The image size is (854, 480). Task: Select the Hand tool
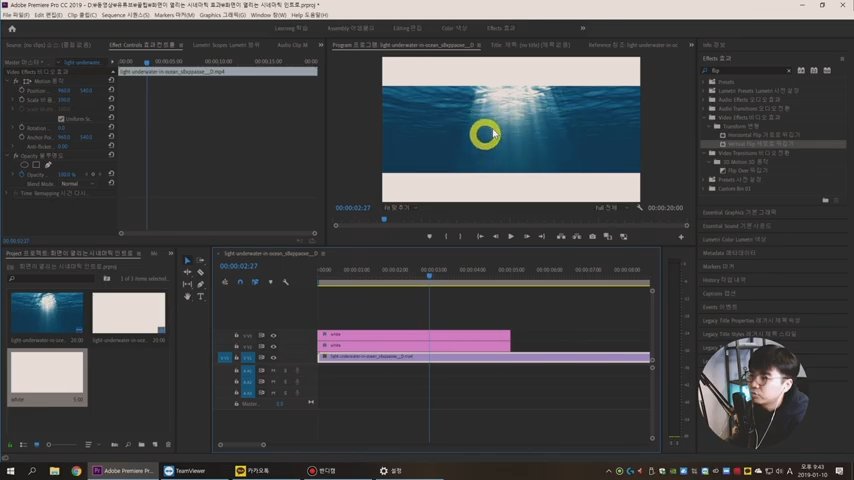[x=187, y=296]
